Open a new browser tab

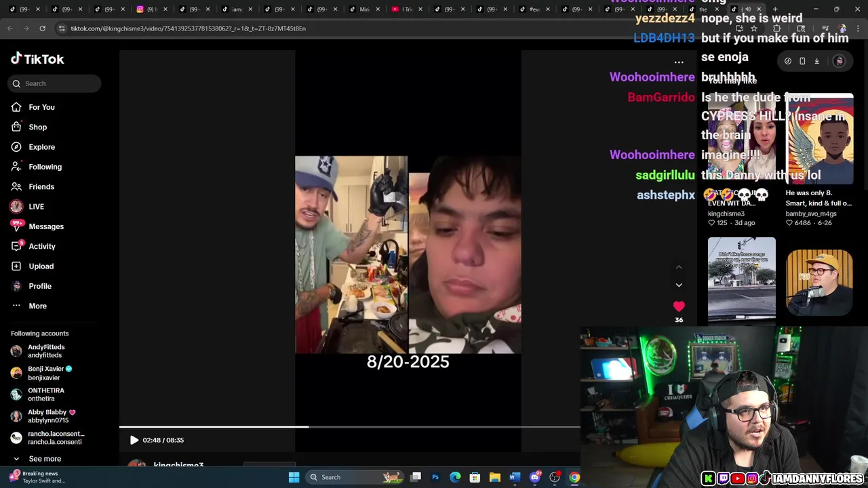tap(775, 9)
